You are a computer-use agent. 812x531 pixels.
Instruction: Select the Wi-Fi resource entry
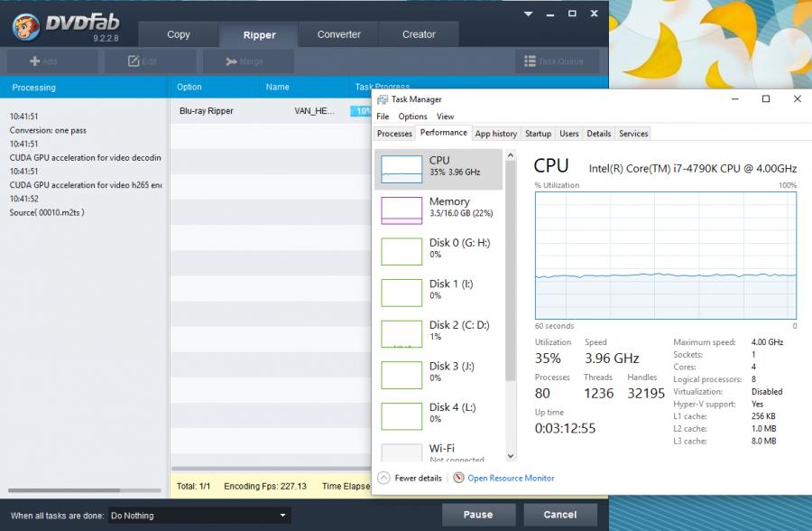point(438,452)
